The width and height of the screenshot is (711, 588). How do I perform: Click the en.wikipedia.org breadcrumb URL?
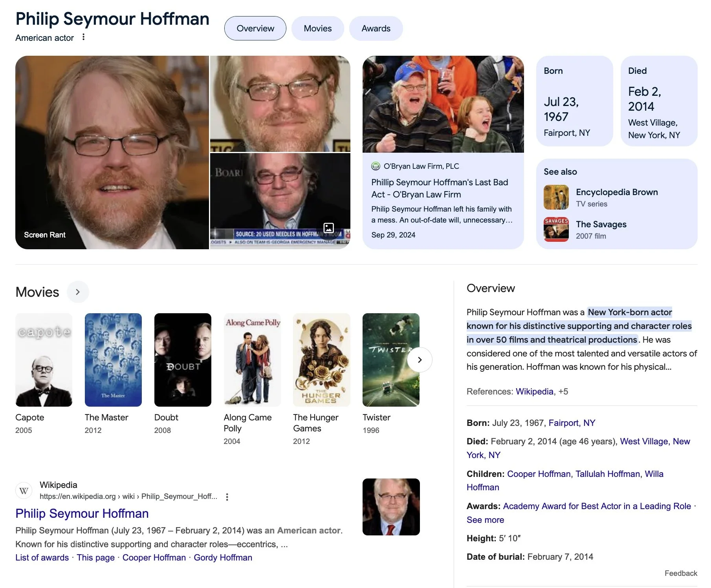coord(128,496)
